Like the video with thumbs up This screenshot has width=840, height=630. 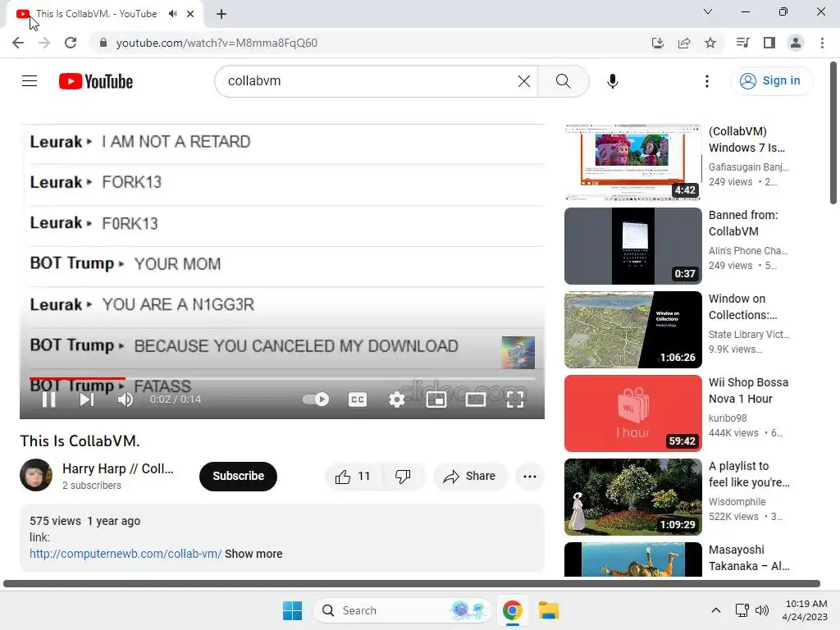click(353, 477)
